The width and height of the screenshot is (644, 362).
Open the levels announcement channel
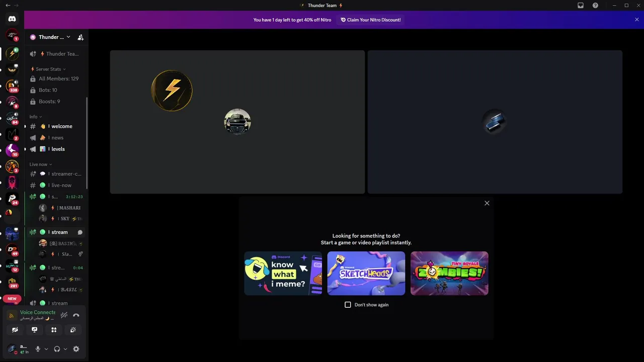point(56,149)
